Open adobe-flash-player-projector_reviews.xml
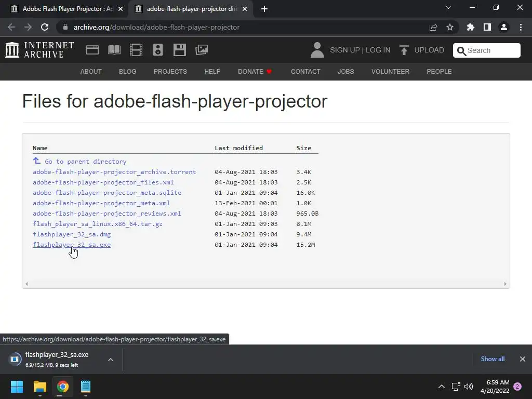This screenshot has height=399, width=532. [x=107, y=214]
